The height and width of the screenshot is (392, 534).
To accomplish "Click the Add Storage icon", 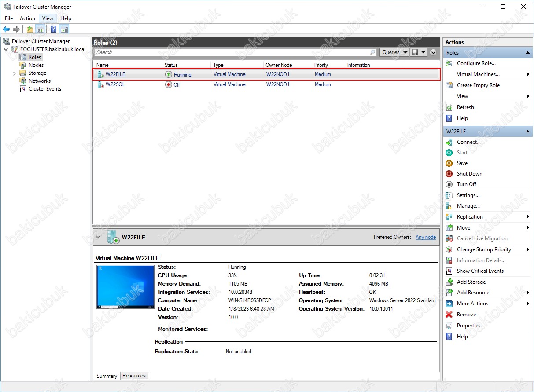I will 449,282.
